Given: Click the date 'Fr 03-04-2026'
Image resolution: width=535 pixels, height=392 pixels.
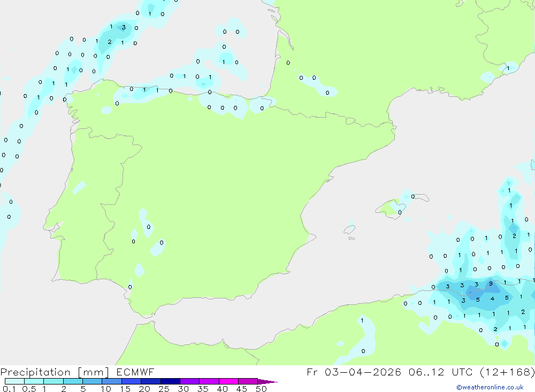Looking at the screenshot, I should [x=354, y=372].
